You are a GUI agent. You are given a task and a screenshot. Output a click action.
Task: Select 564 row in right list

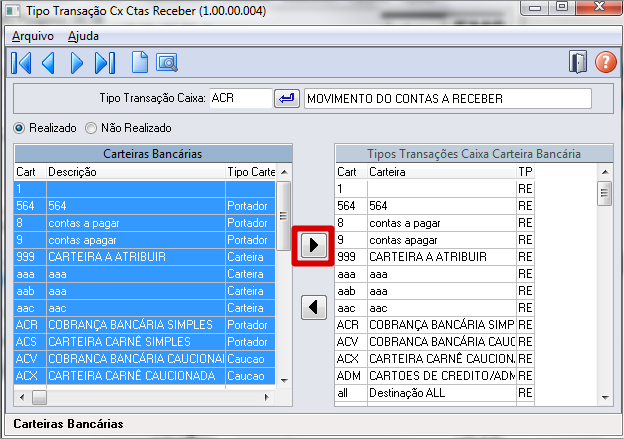435,206
